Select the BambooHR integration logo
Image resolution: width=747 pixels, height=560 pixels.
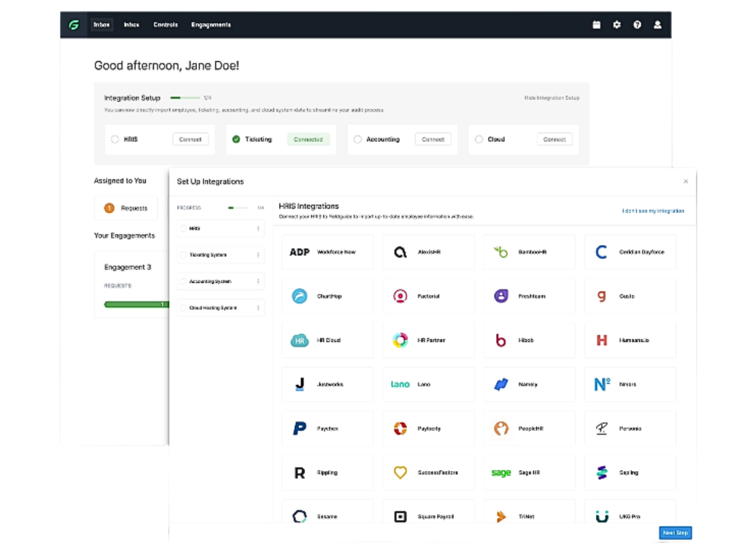click(500, 252)
